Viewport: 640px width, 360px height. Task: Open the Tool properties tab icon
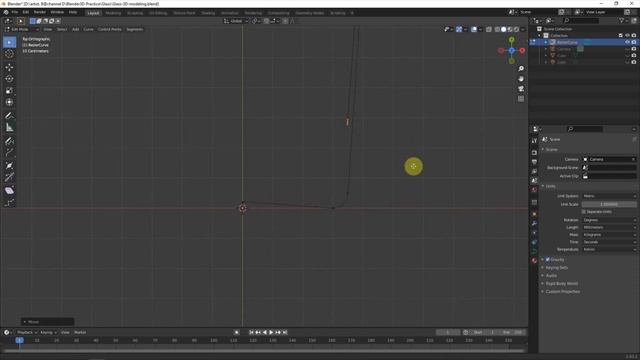[x=534, y=140]
